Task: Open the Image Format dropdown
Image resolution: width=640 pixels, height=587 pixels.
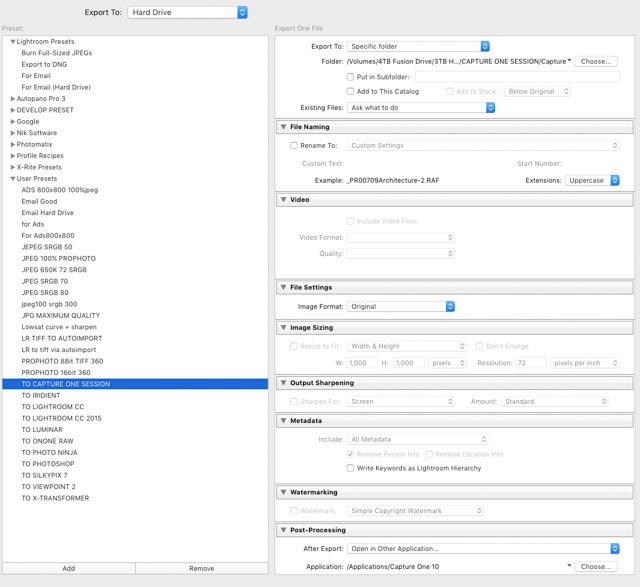Action: pyautogui.click(x=402, y=306)
